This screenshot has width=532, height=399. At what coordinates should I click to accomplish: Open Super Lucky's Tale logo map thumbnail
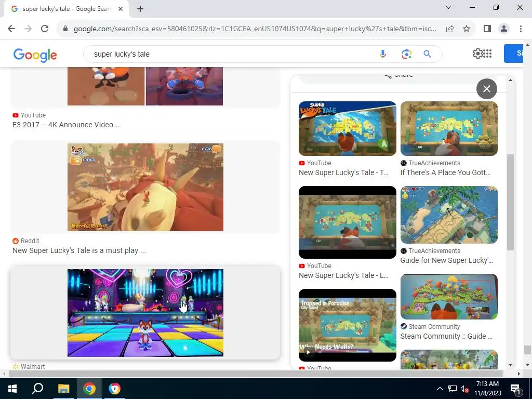[x=348, y=129]
